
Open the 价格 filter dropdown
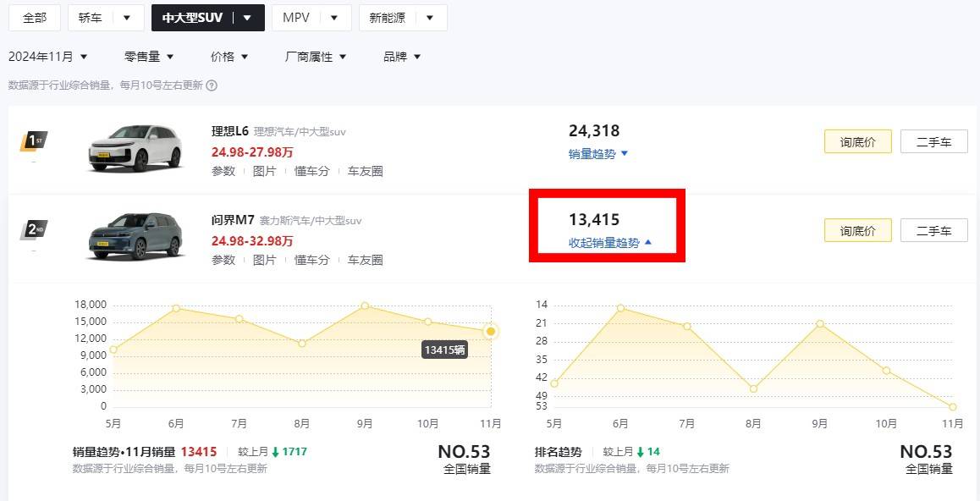[x=229, y=57]
